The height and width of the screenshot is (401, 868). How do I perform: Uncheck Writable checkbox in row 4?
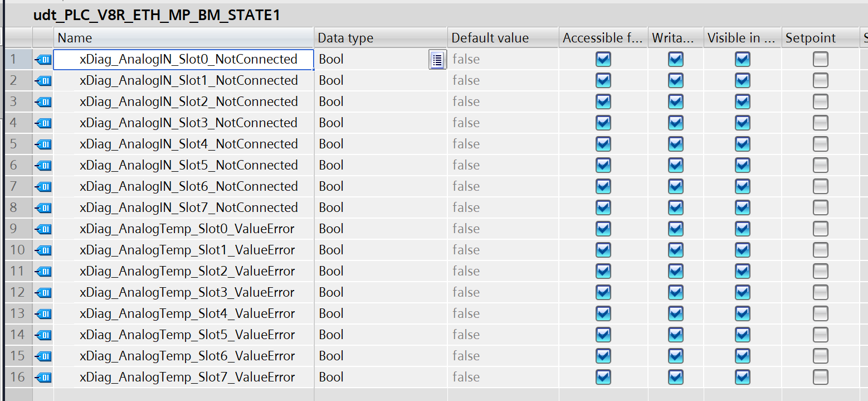click(676, 123)
